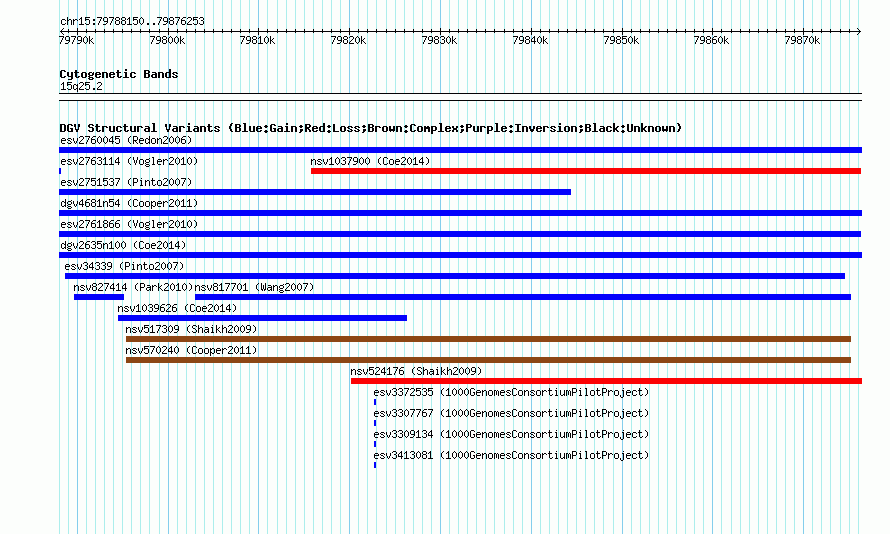Select the blue bar of nsv817701
890x534 pixels.
pos(523,297)
